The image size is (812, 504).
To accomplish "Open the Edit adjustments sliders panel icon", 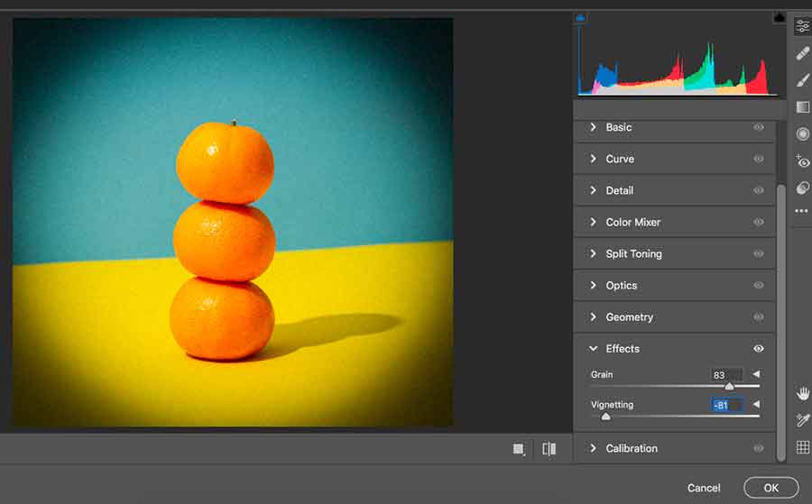I will point(803,26).
